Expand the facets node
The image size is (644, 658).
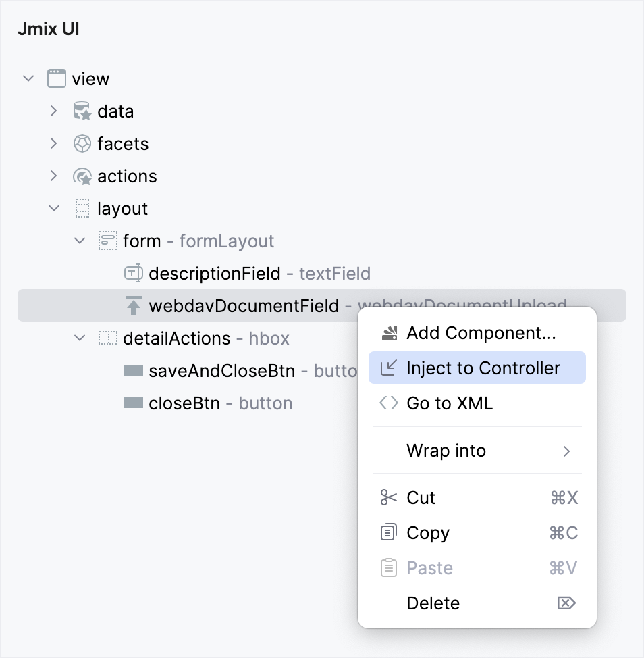coord(54,143)
